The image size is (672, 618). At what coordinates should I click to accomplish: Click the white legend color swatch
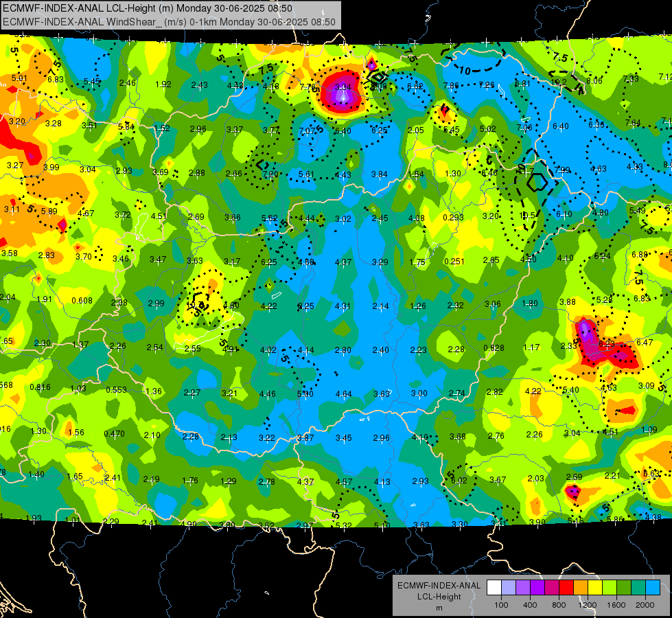(x=494, y=587)
